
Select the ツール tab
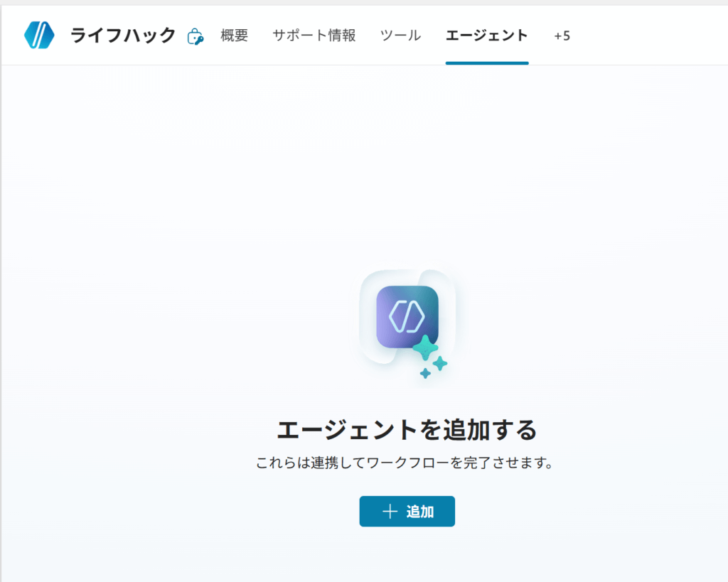400,36
